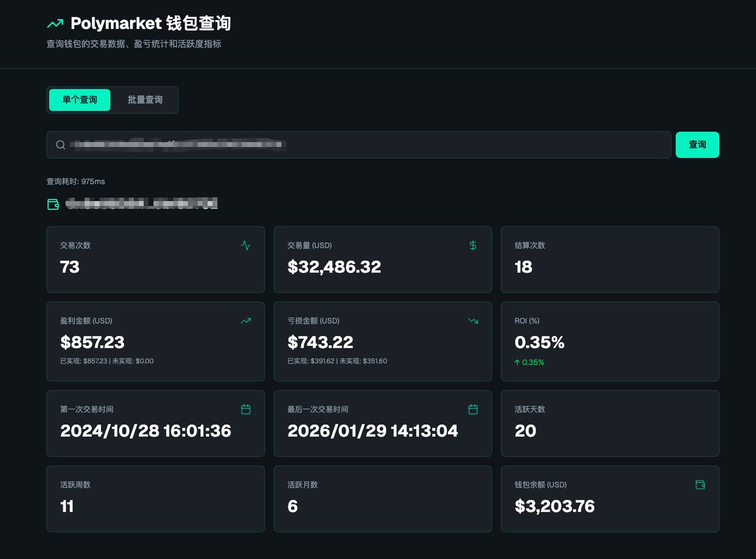The image size is (756, 559).
Task: Click the calendar icon on 第一次交易时间 card
Action: pos(246,410)
